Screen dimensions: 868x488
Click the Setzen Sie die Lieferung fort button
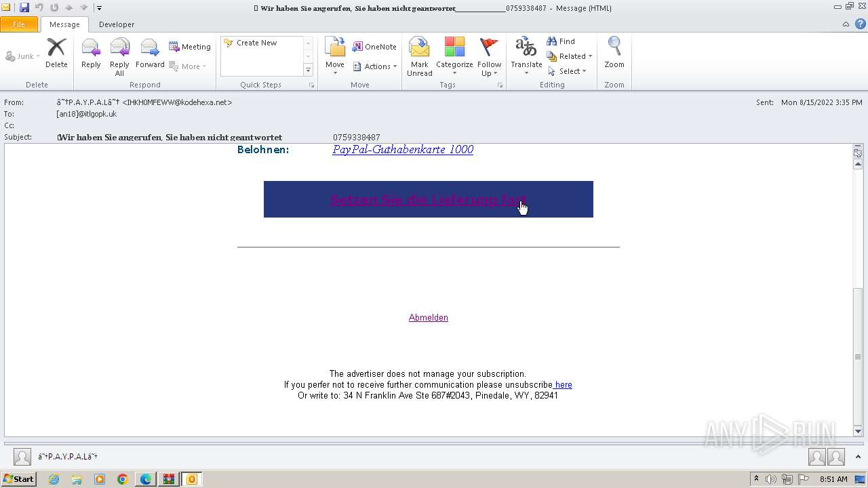pyautogui.click(x=429, y=199)
